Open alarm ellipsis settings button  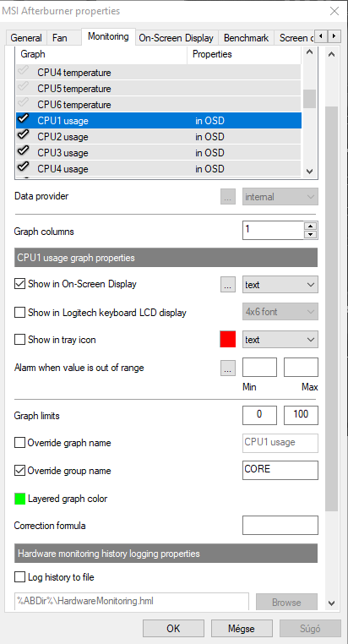228,368
